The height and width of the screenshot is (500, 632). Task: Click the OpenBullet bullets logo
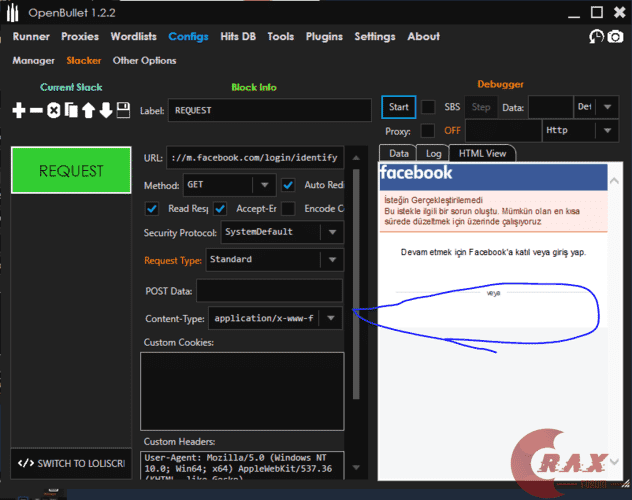(13, 13)
